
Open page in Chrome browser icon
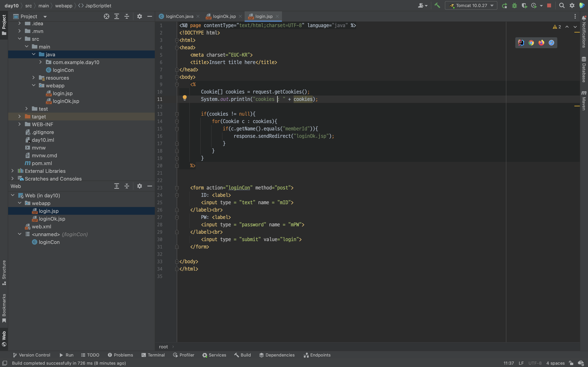tap(531, 43)
